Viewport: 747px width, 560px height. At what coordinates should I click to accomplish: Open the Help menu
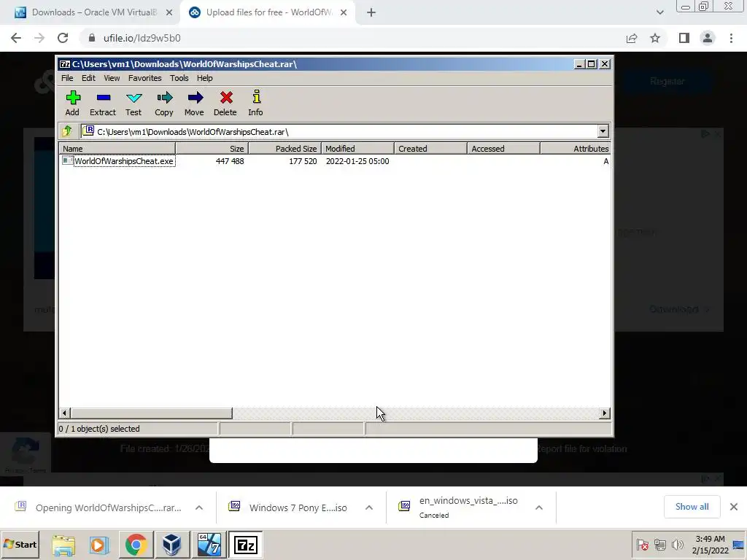tap(205, 78)
